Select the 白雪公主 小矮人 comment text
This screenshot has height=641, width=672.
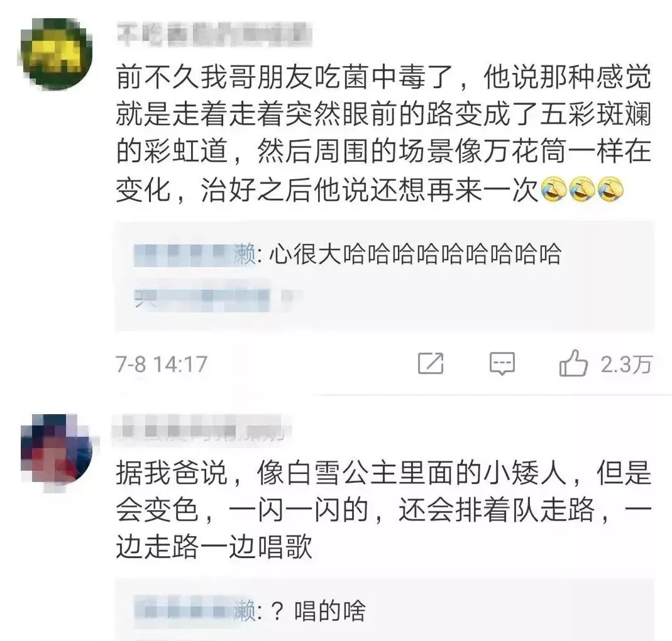point(383,510)
